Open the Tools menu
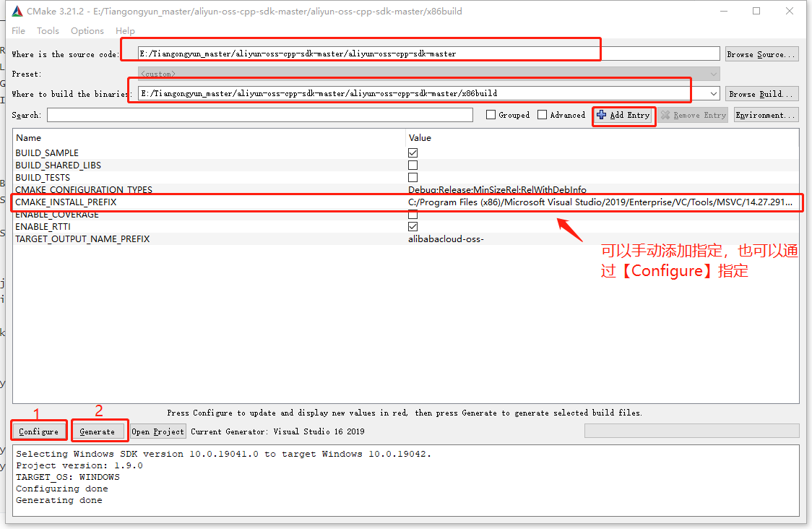The image size is (812, 529). 48,30
